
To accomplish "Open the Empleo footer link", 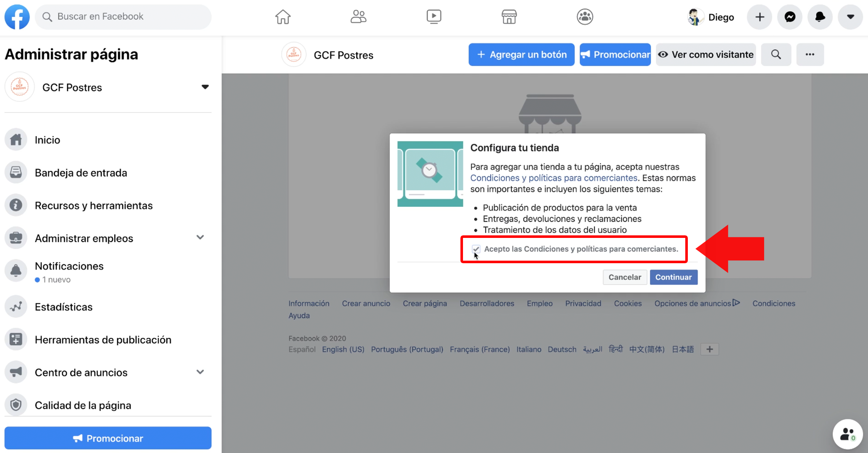I will pyautogui.click(x=540, y=303).
